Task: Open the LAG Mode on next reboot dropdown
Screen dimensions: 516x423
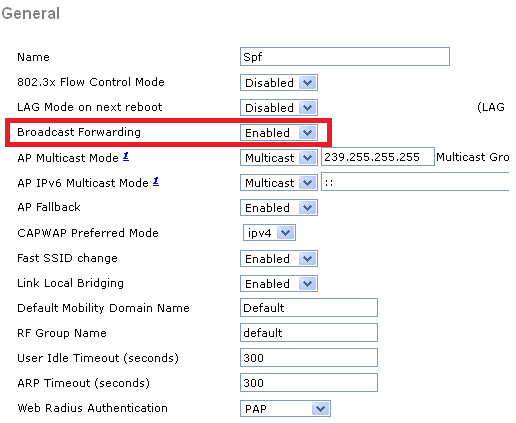Action: pyautogui.click(x=279, y=108)
